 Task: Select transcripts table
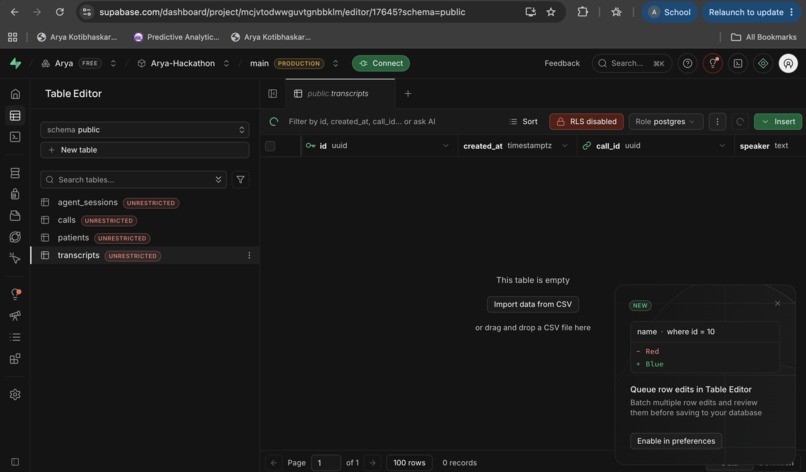coord(78,255)
